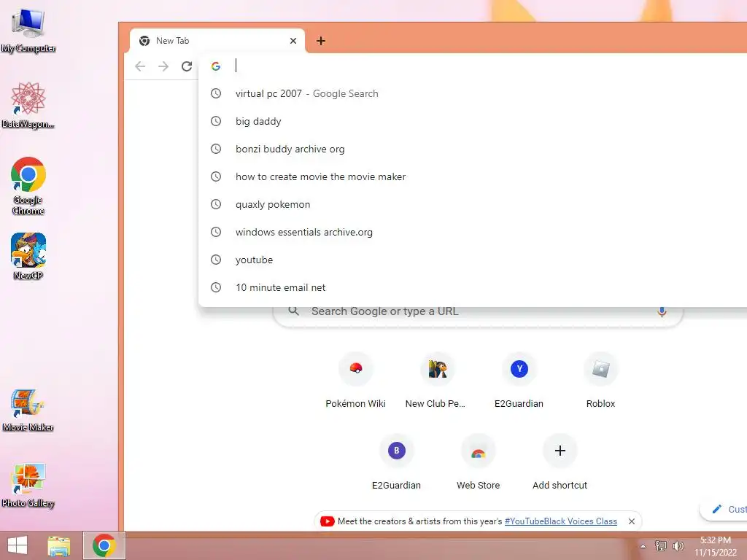Click the browser back arrow
747x560 pixels.
click(140, 66)
